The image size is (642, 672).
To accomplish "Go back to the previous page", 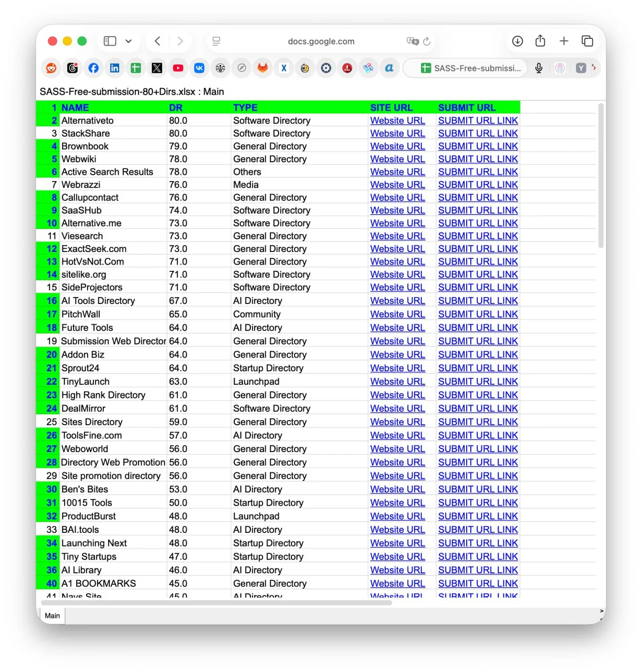I will click(x=157, y=41).
